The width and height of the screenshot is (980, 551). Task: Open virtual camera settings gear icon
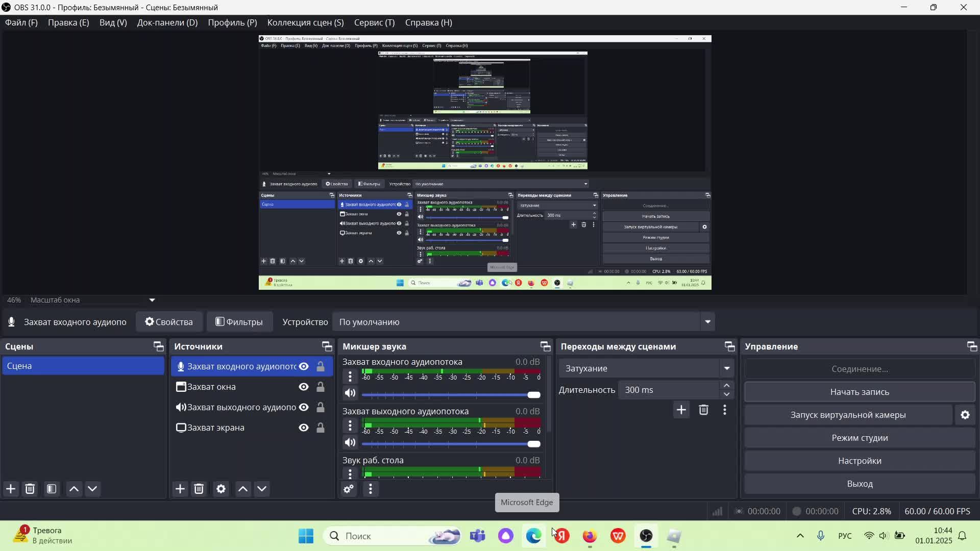pos(965,415)
